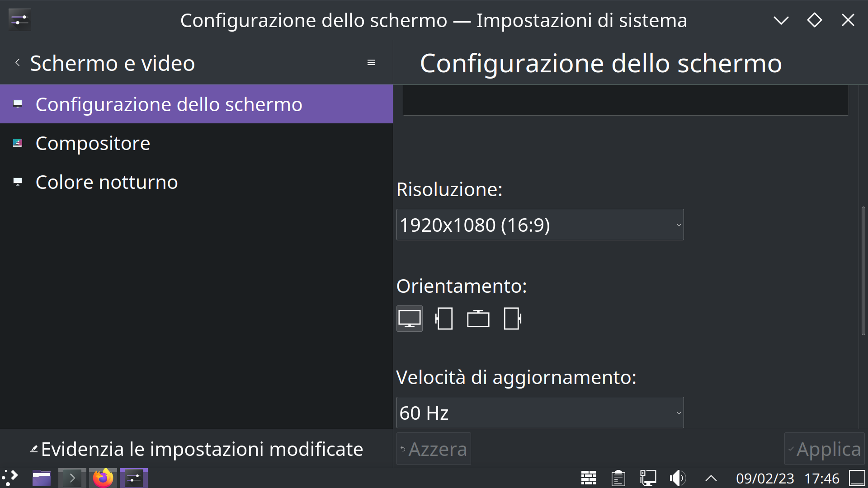
Task: Open Firefox from the taskbar
Action: [x=103, y=478]
